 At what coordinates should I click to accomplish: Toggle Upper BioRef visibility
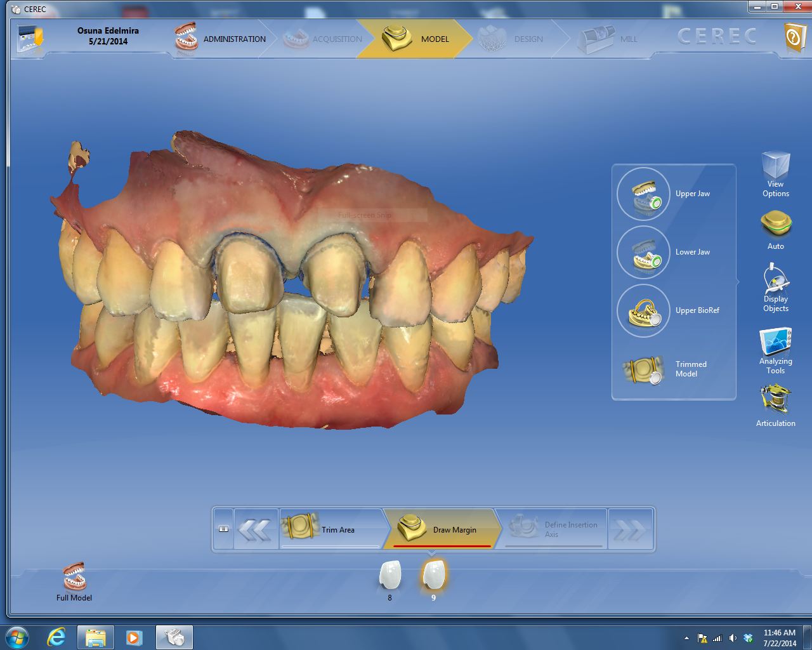pos(643,311)
